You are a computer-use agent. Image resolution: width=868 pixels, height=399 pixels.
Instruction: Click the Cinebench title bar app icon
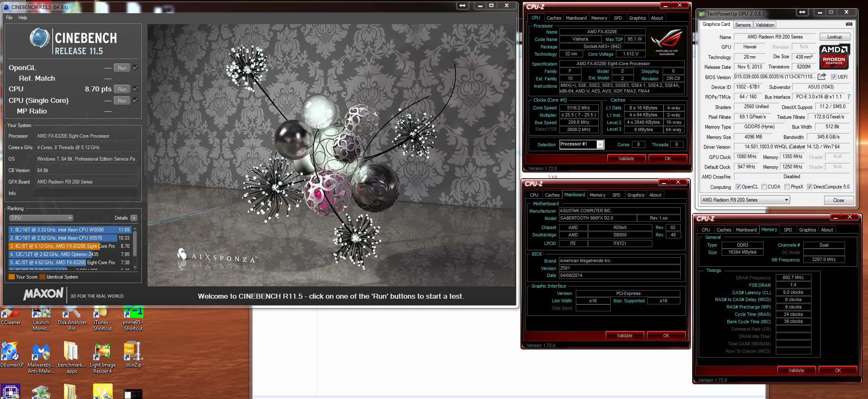pyautogui.click(x=6, y=7)
